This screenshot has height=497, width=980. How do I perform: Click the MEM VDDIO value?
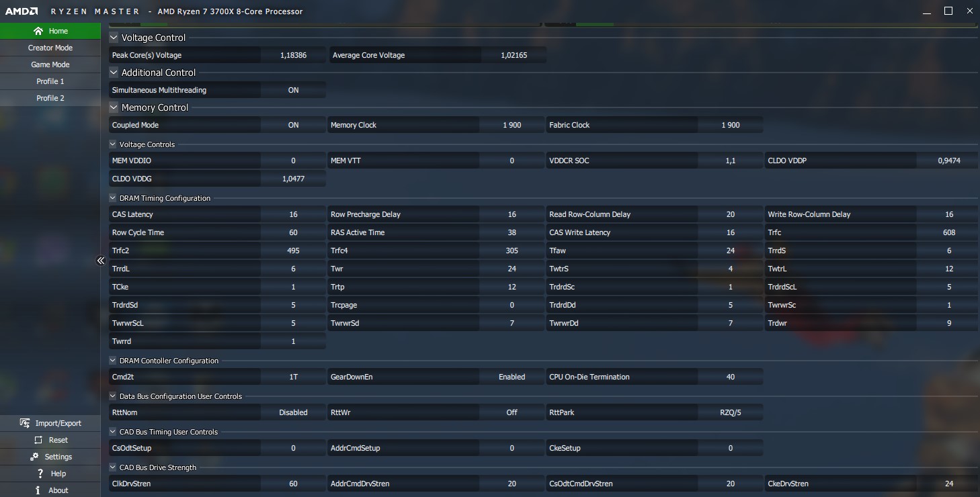tap(293, 161)
